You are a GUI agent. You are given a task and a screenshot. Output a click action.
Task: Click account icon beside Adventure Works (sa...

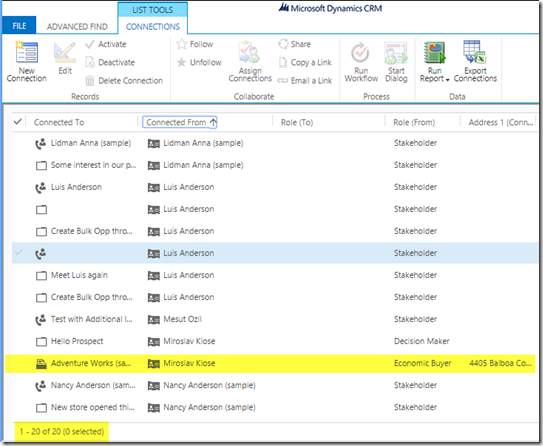pos(41,364)
